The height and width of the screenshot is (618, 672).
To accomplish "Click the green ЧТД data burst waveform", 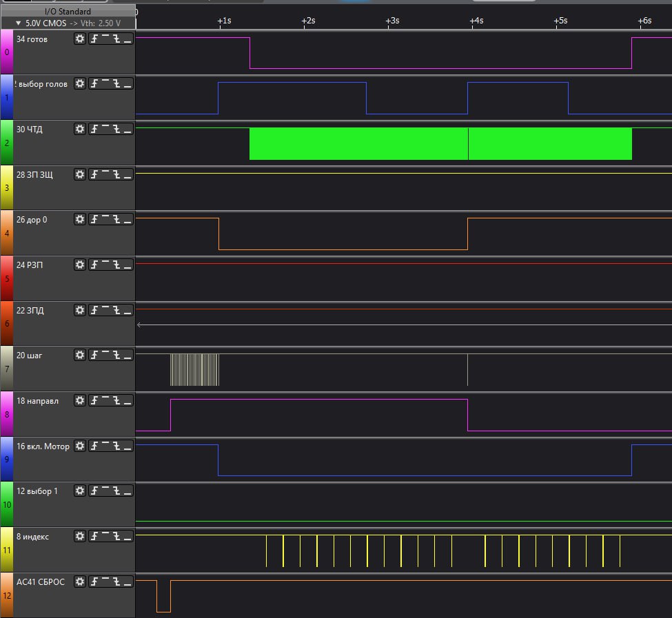I will pyautogui.click(x=358, y=143).
